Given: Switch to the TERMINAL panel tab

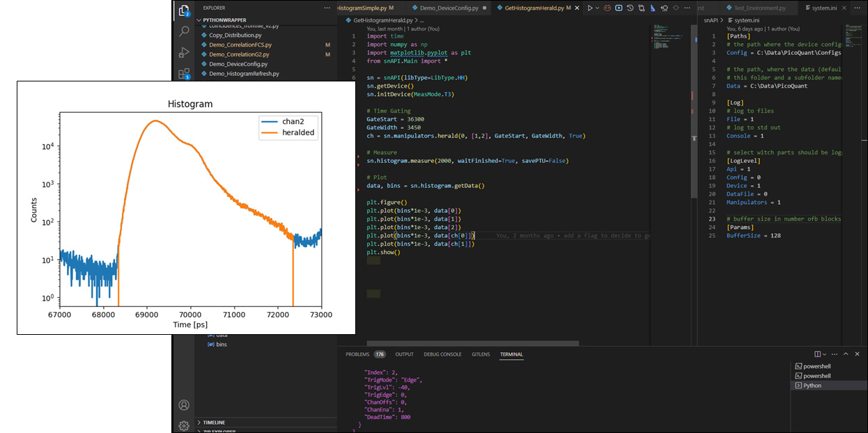Looking at the screenshot, I should (511, 354).
